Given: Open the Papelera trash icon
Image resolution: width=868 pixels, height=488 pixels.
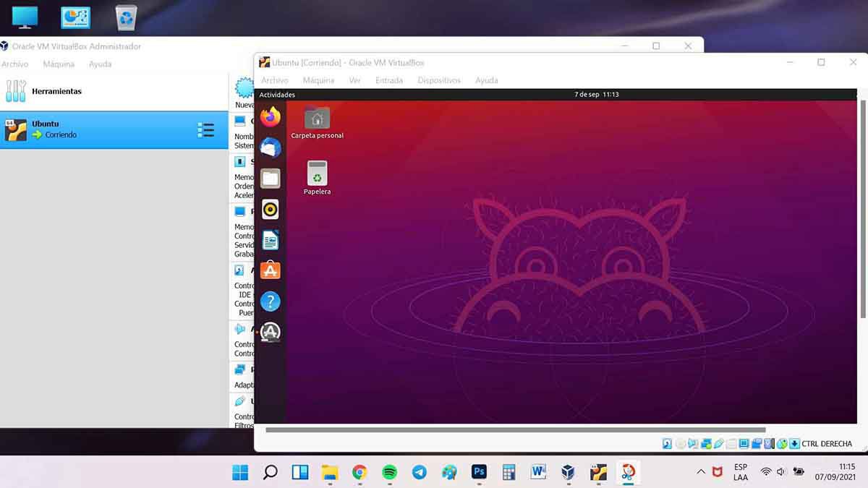Looking at the screenshot, I should click(x=317, y=174).
